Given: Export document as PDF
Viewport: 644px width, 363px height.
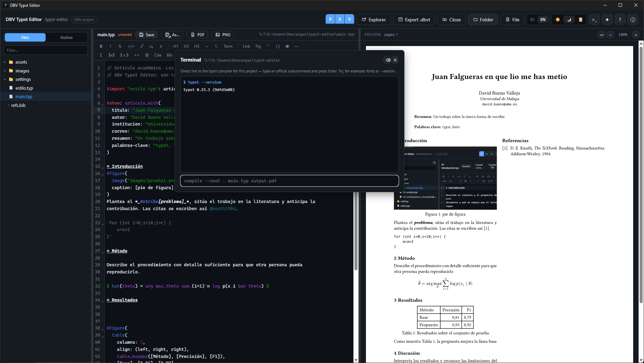Looking at the screenshot, I should [197, 35].
